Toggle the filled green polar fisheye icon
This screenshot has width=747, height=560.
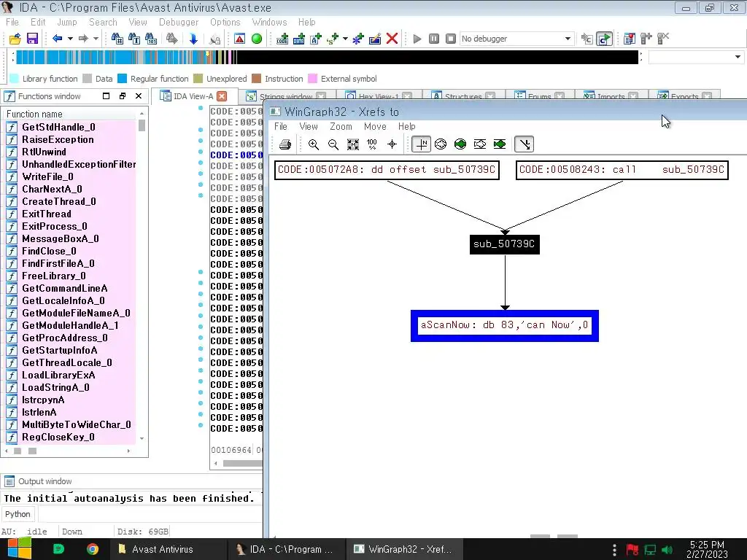pos(460,144)
